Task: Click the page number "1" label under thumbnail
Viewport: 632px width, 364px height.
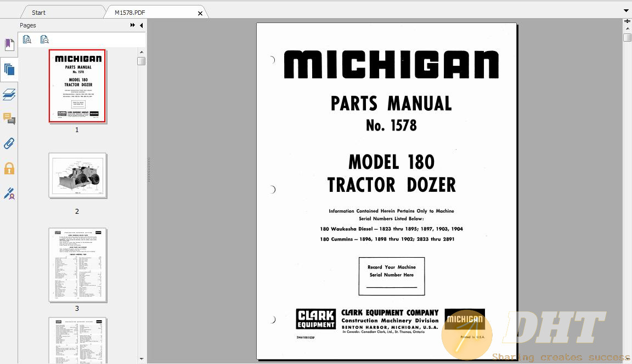Action: tap(77, 130)
